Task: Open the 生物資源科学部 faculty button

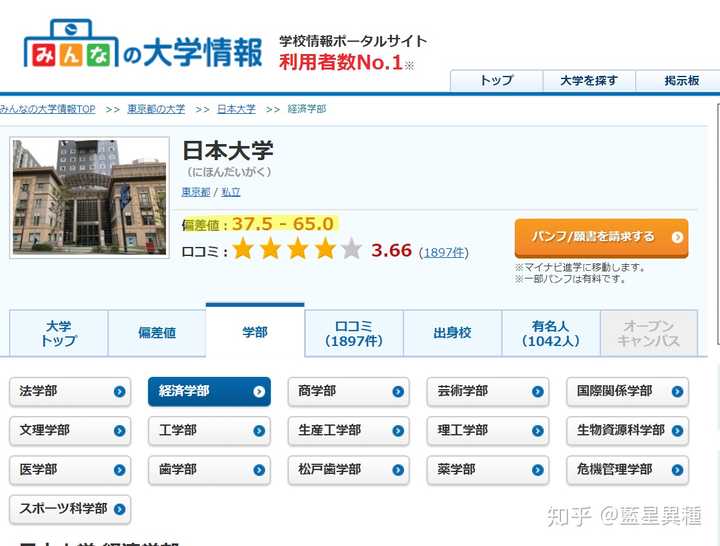Action: (628, 431)
